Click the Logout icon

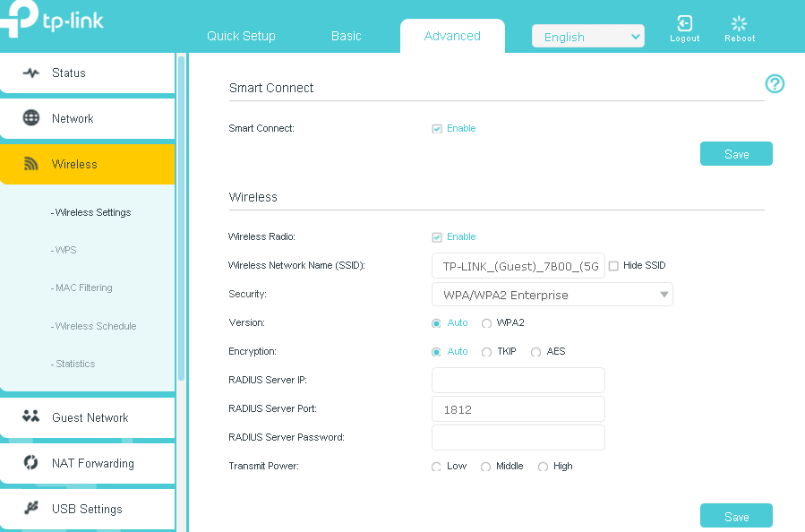tap(685, 24)
